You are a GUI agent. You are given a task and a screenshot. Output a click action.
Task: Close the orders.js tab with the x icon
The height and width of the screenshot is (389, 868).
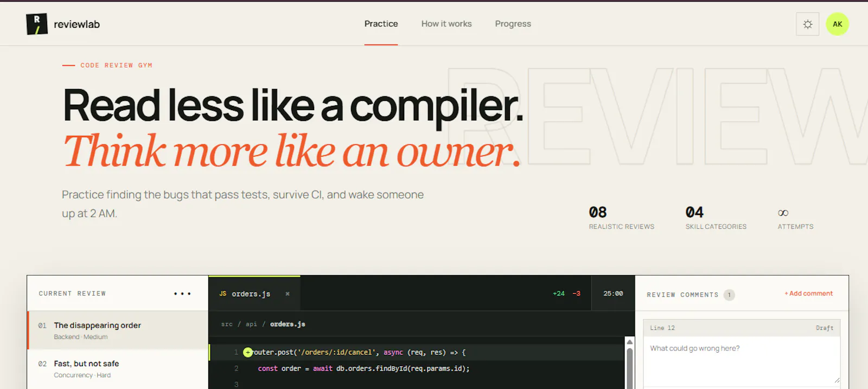(x=288, y=294)
